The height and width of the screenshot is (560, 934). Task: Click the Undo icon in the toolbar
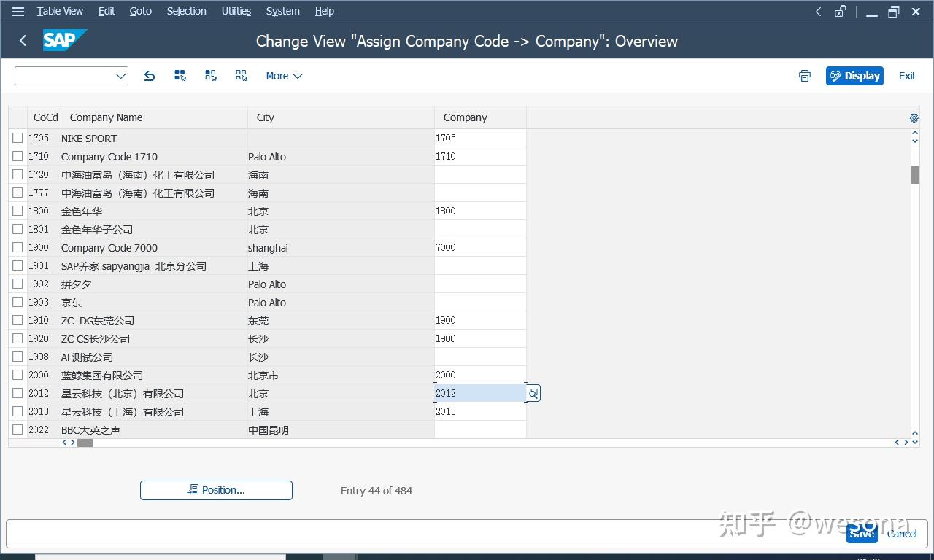[149, 76]
